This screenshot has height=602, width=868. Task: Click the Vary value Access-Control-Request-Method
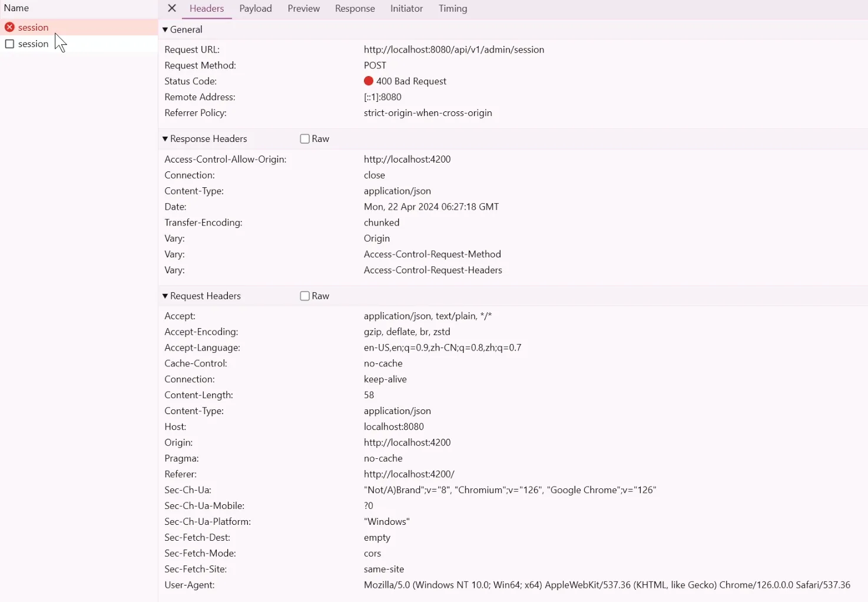tap(433, 254)
